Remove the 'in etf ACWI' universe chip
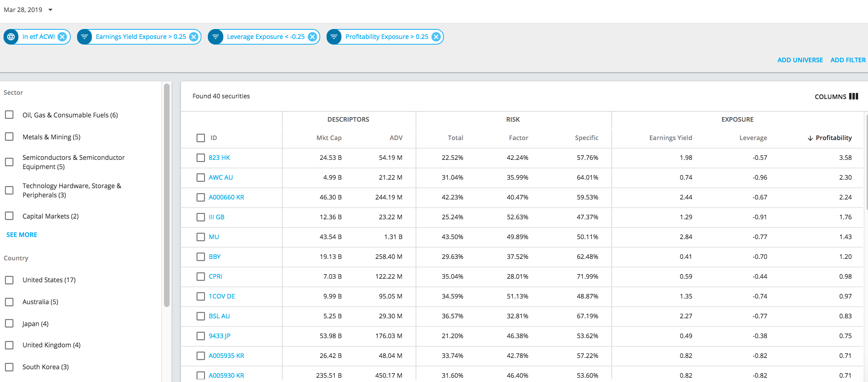868x382 pixels. tap(62, 37)
